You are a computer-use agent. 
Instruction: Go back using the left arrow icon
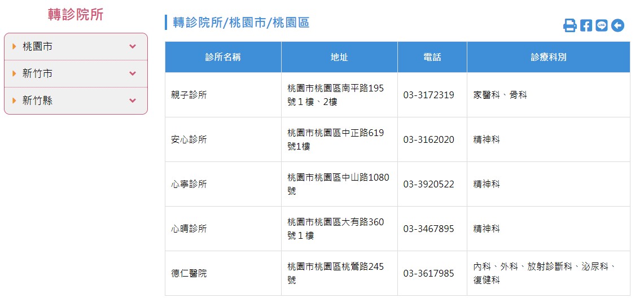(x=617, y=25)
